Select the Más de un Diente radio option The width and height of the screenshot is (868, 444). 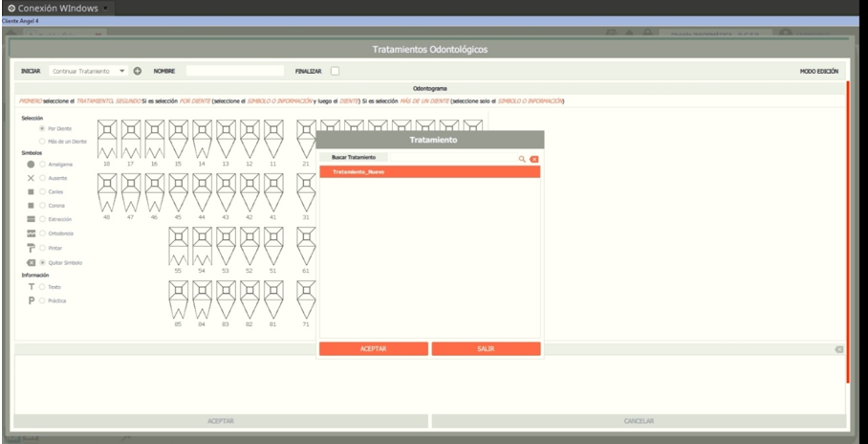[x=42, y=142]
